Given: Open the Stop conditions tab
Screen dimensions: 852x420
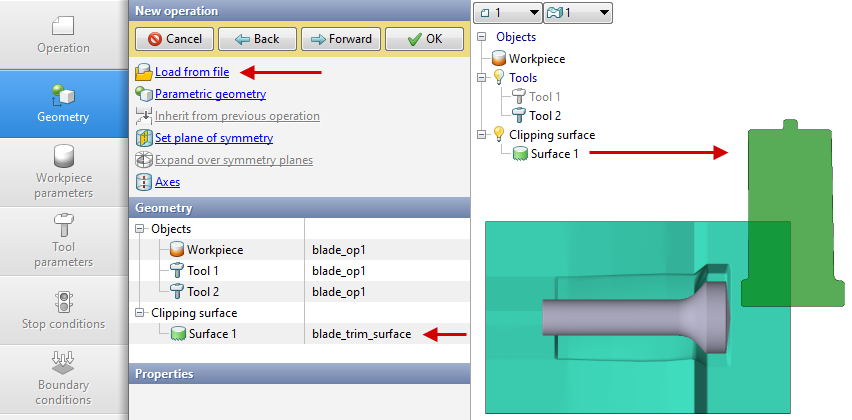Looking at the screenshot, I should coord(64,309).
